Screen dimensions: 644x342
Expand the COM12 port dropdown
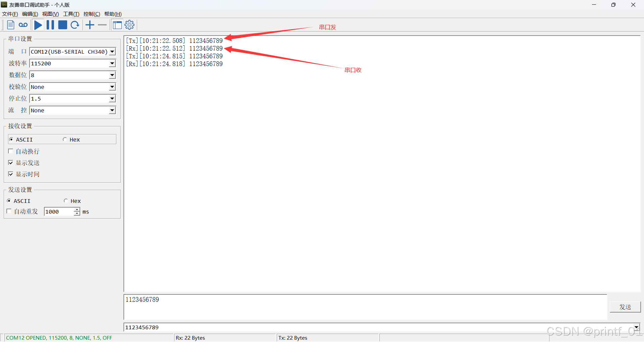[x=112, y=52]
